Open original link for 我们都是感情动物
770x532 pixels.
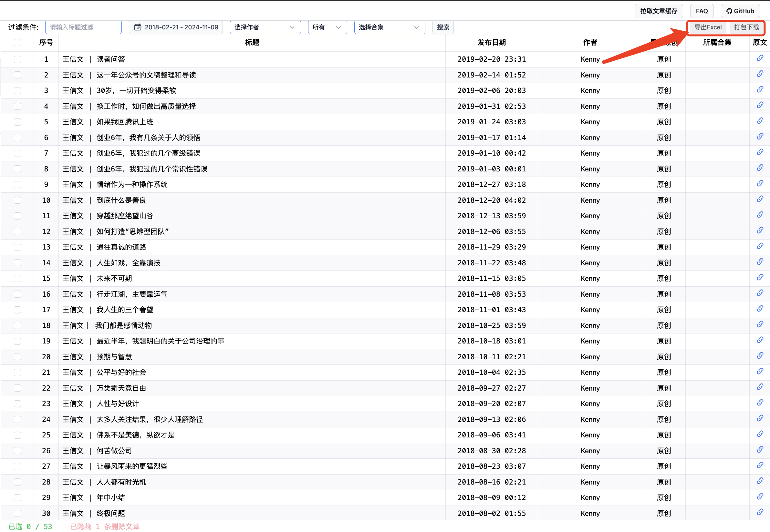[760, 325]
